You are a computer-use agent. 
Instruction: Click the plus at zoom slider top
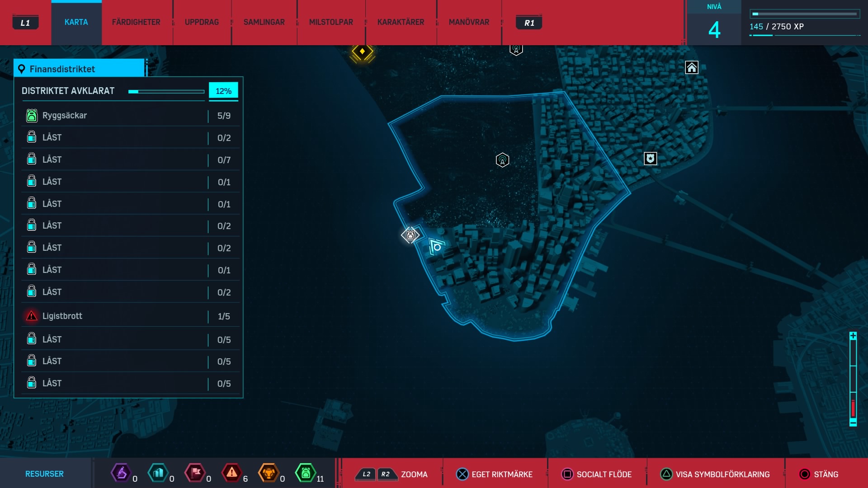pyautogui.click(x=853, y=336)
